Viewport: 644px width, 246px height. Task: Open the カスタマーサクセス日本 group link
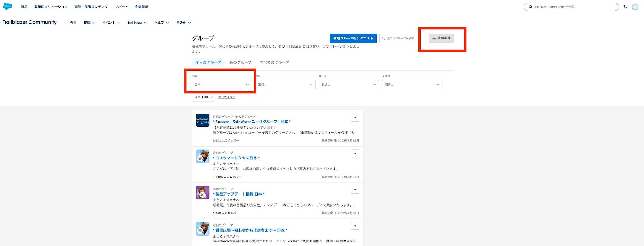tap(236, 158)
